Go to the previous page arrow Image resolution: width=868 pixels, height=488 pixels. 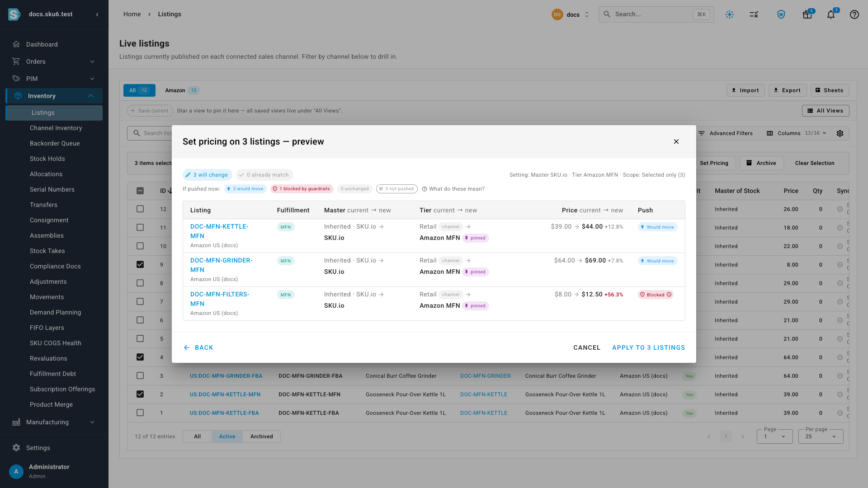pyautogui.click(x=709, y=436)
